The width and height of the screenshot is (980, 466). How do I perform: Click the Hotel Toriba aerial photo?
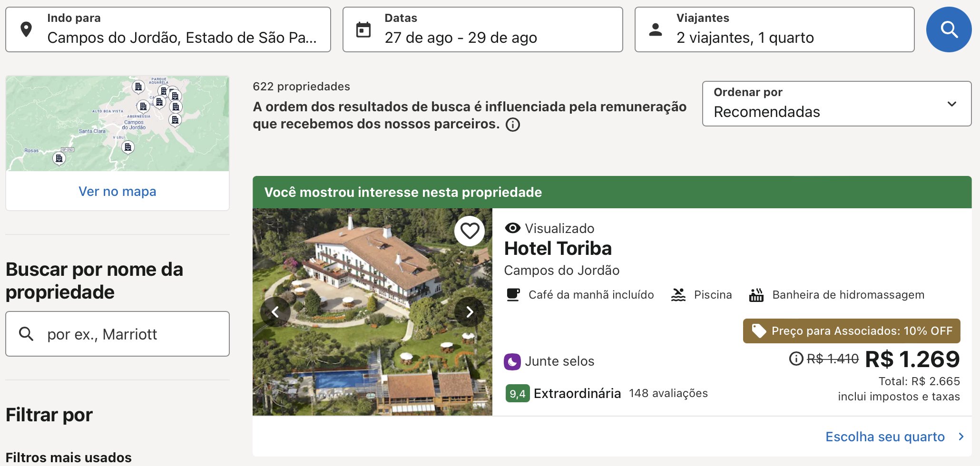coord(372,312)
